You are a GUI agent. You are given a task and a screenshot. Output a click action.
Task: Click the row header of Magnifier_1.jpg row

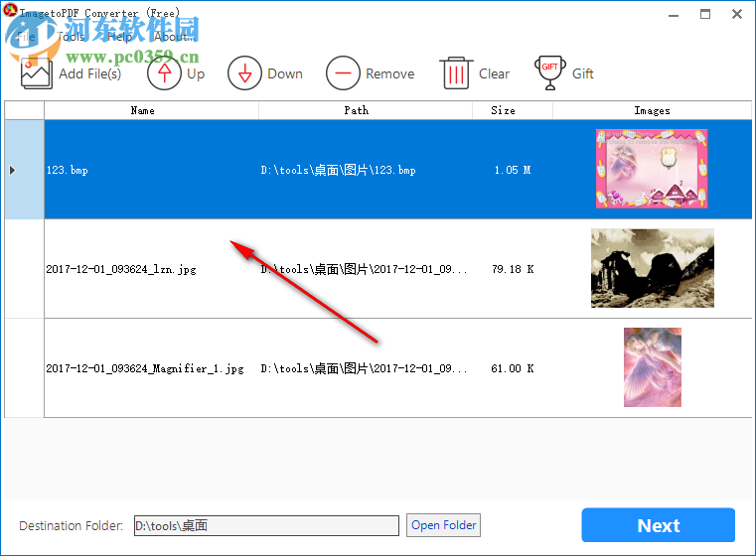24,368
